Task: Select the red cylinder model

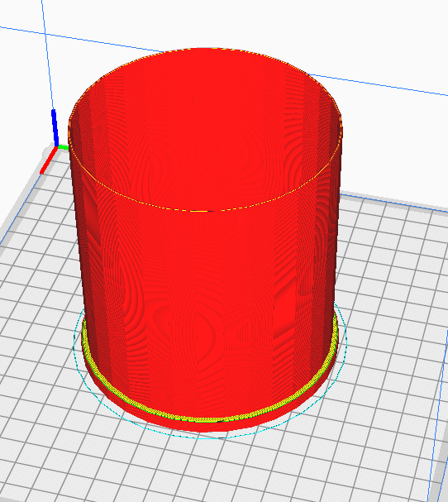Action: 205,240
